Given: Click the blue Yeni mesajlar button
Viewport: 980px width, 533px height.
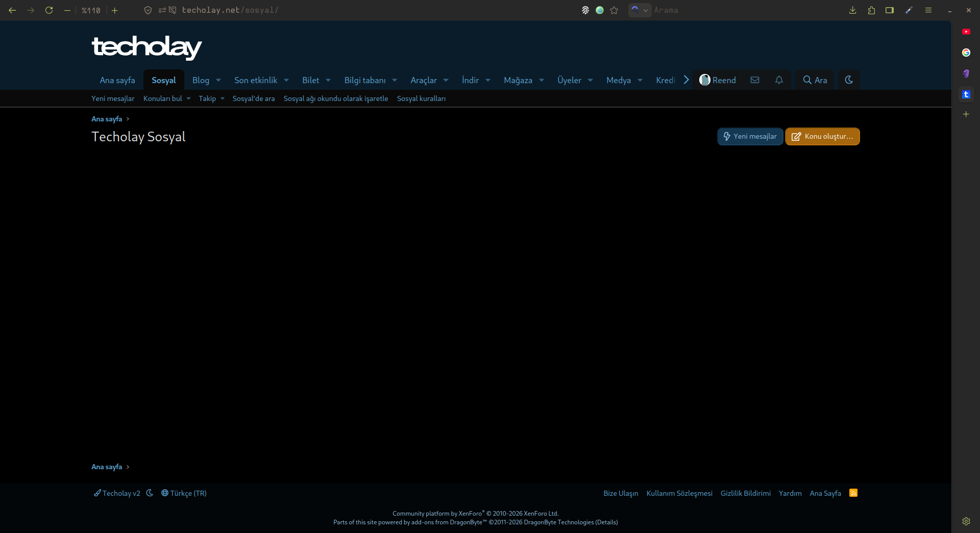Looking at the screenshot, I should tap(750, 136).
